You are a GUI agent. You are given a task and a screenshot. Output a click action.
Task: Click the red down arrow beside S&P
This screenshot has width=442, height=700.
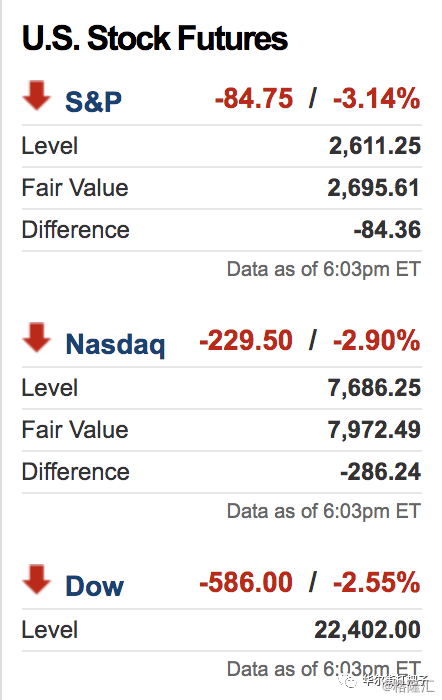(37, 96)
